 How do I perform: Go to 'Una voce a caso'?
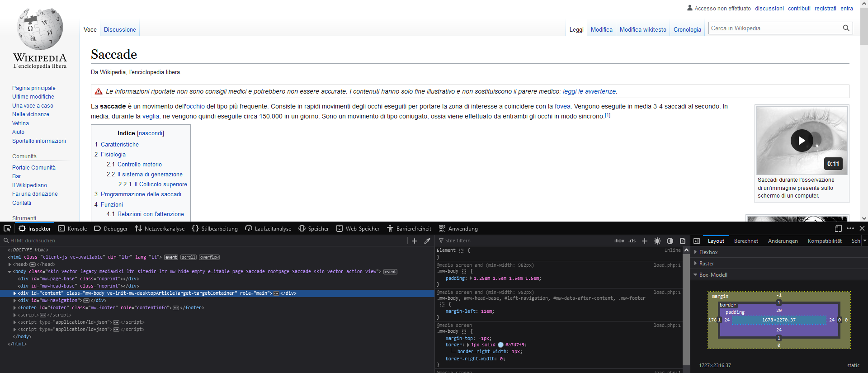click(33, 105)
